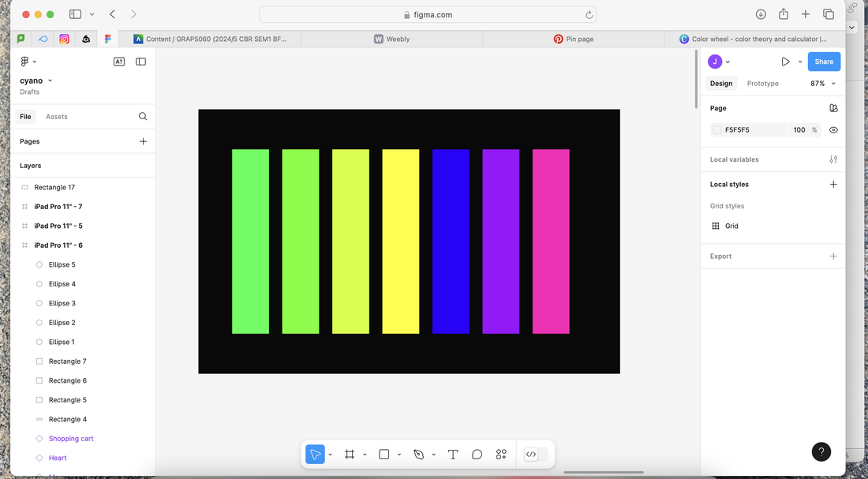
Task: Toggle Dev Mode switch in toolbar
Action: click(535, 454)
